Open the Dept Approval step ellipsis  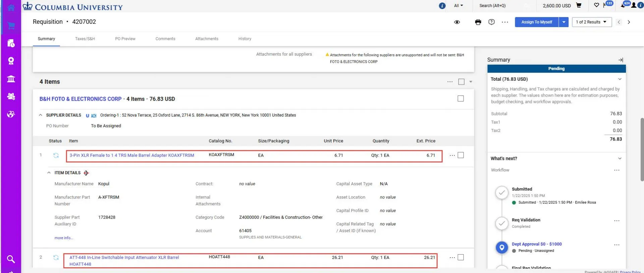617,245
